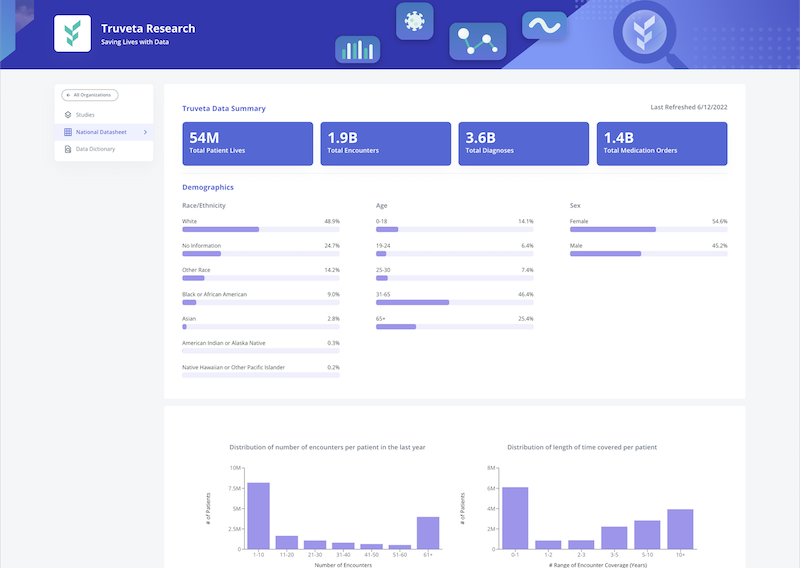The width and height of the screenshot is (800, 568).
Task: Click the White race progress bar
Action: pyautogui.click(x=261, y=230)
